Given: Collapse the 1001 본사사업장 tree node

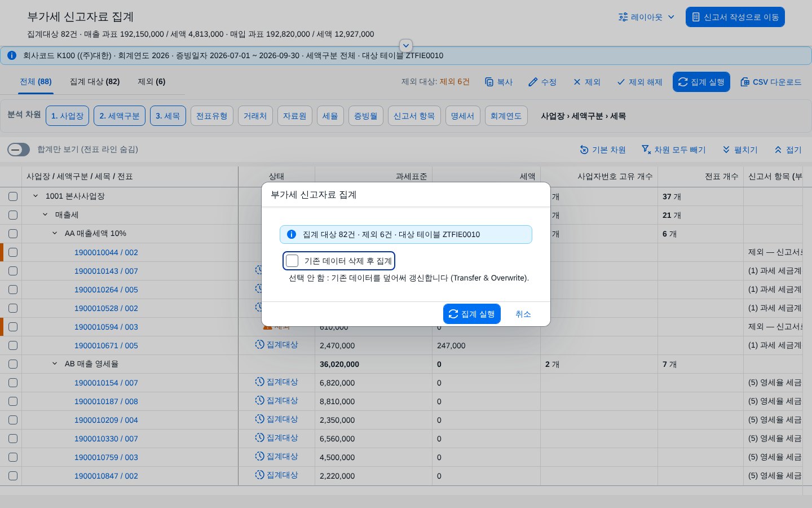Looking at the screenshot, I should [36, 196].
